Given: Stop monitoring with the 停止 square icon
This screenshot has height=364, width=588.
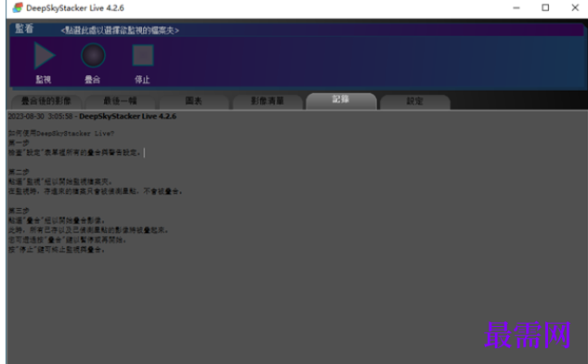Looking at the screenshot, I should pos(142,55).
